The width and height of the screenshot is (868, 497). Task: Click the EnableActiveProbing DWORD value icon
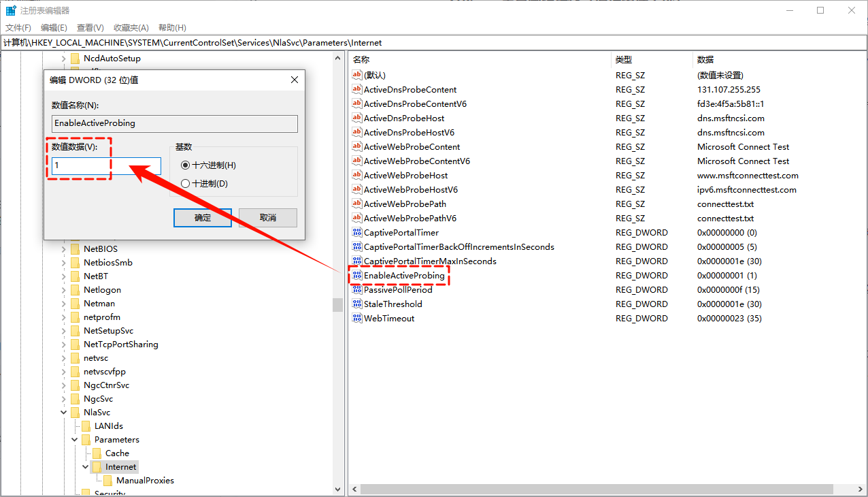[x=357, y=276]
